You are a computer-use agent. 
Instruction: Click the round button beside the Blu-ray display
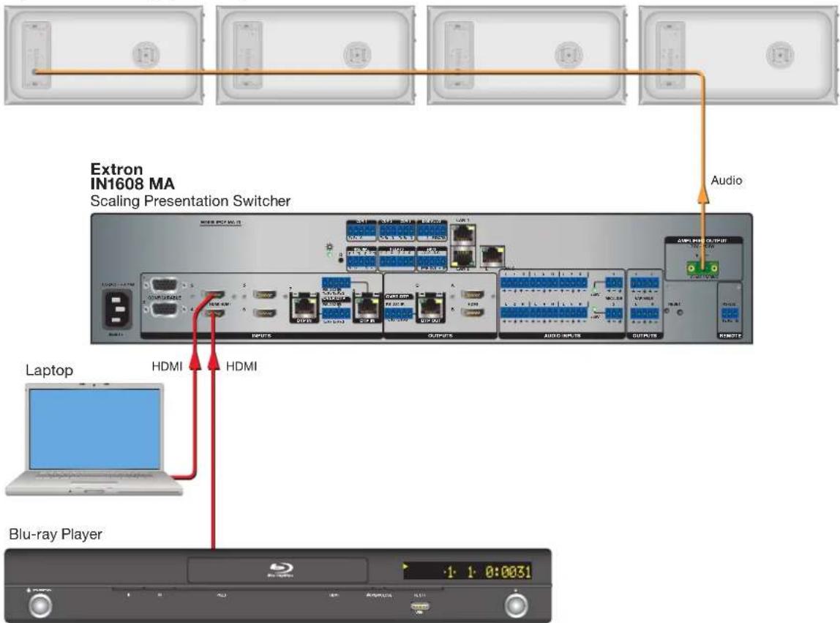point(515,605)
